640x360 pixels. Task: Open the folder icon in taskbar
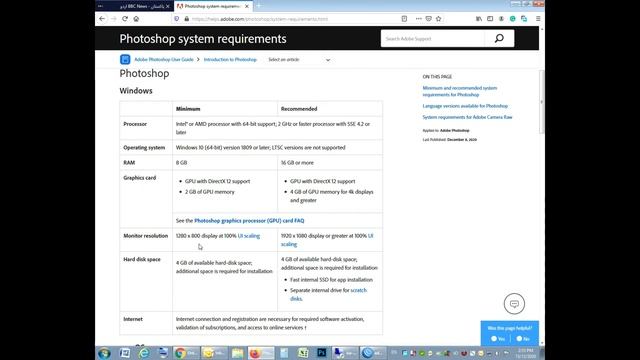tap(238, 353)
